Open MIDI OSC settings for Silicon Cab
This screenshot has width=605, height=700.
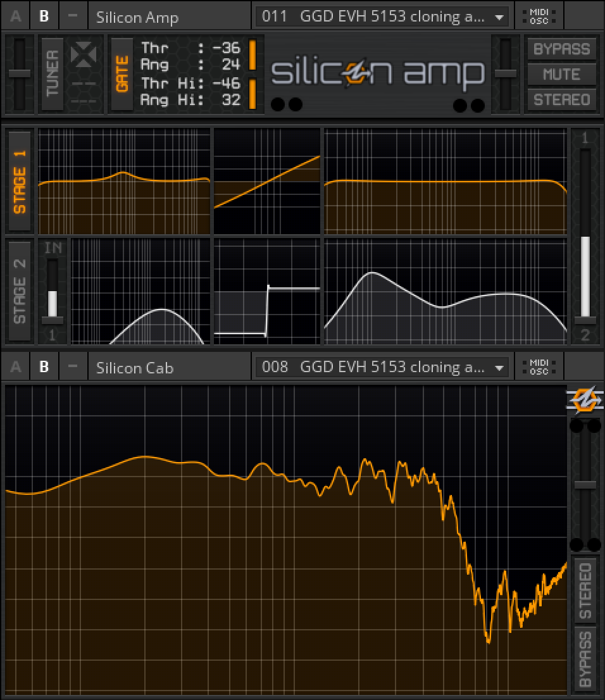(x=539, y=367)
